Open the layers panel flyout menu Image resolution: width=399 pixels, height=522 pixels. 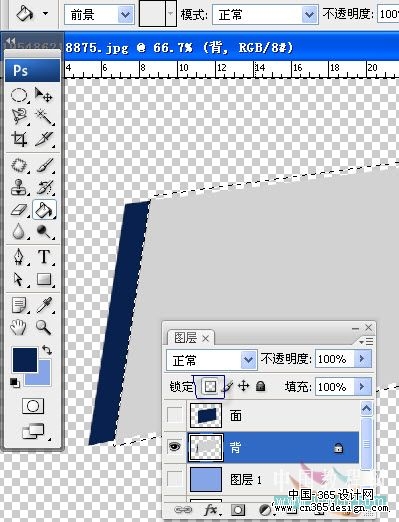[366, 341]
